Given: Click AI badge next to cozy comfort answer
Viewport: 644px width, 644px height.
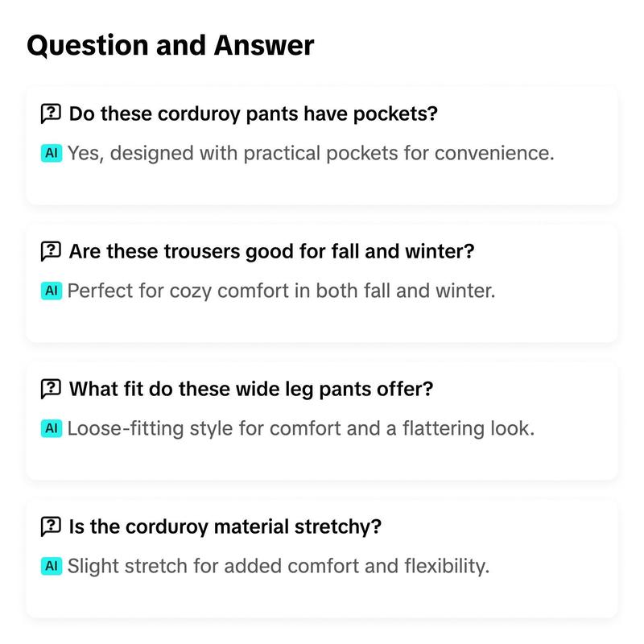Looking at the screenshot, I should (x=52, y=291).
